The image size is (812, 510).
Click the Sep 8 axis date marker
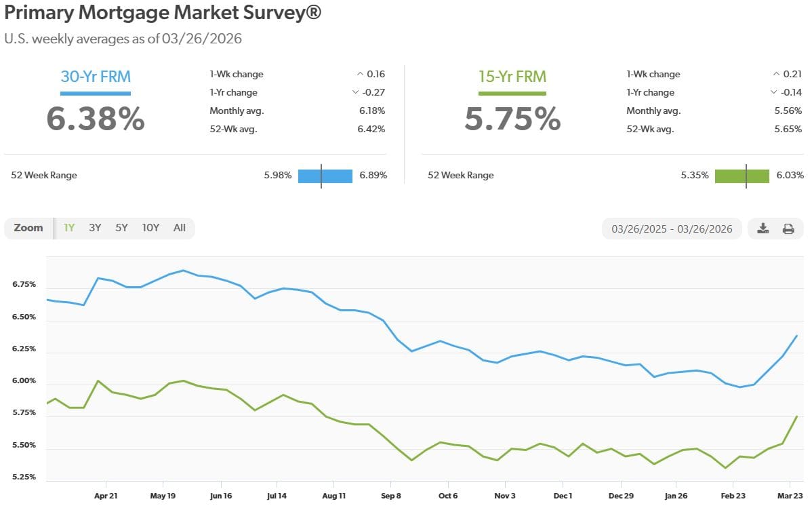(x=391, y=496)
